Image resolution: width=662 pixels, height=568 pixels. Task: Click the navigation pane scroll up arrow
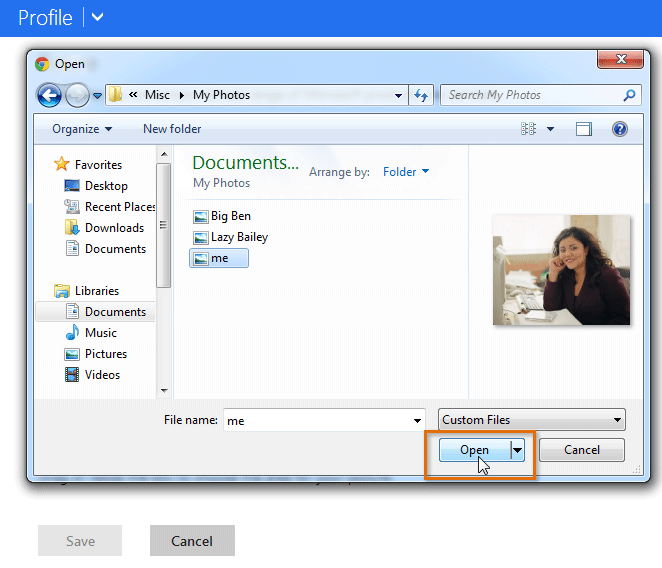(164, 154)
